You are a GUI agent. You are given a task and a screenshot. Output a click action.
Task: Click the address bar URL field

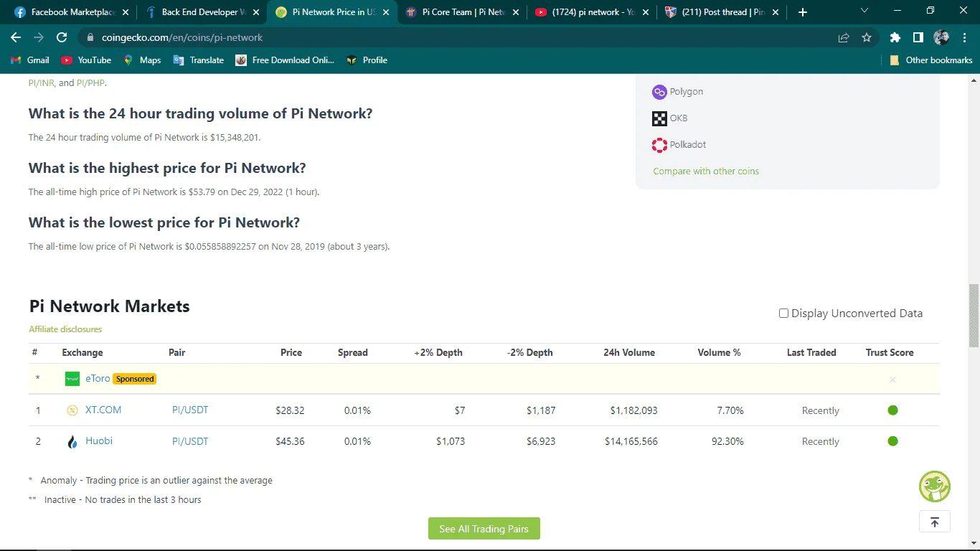click(x=459, y=37)
